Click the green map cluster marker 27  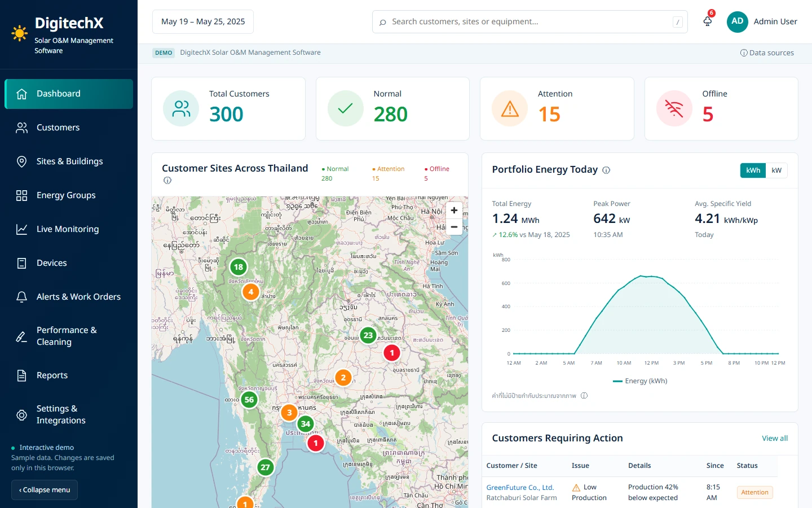click(x=265, y=467)
